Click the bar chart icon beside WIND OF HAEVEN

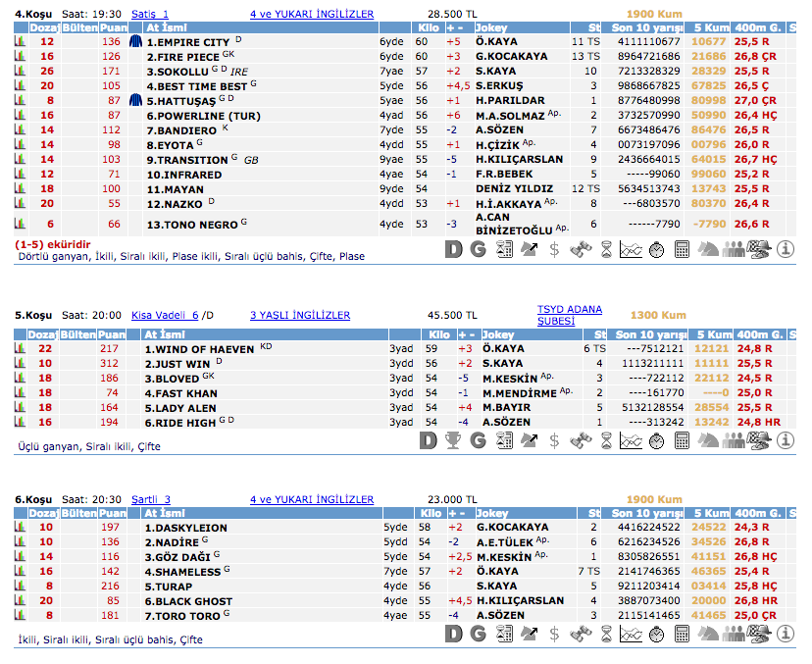[x=19, y=348]
